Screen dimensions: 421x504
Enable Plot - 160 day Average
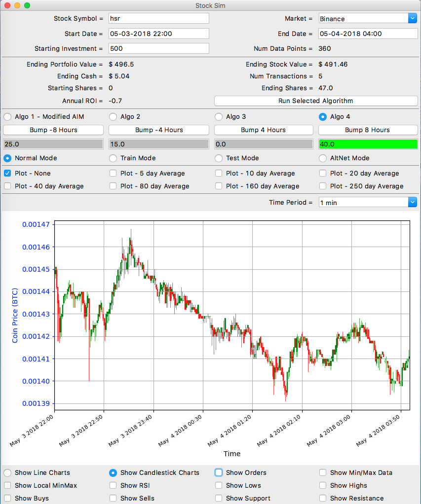pyautogui.click(x=219, y=186)
